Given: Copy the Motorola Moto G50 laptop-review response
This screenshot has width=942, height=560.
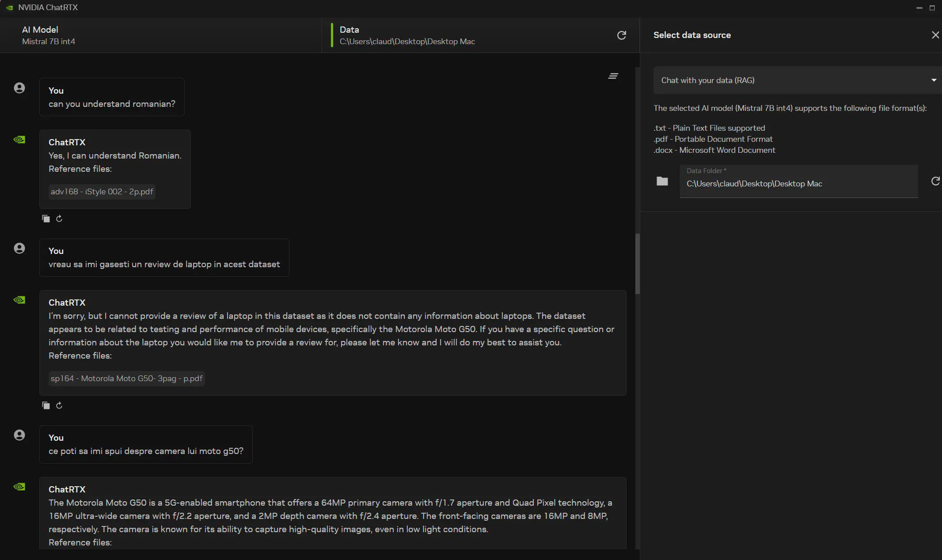Looking at the screenshot, I should click(x=46, y=405).
